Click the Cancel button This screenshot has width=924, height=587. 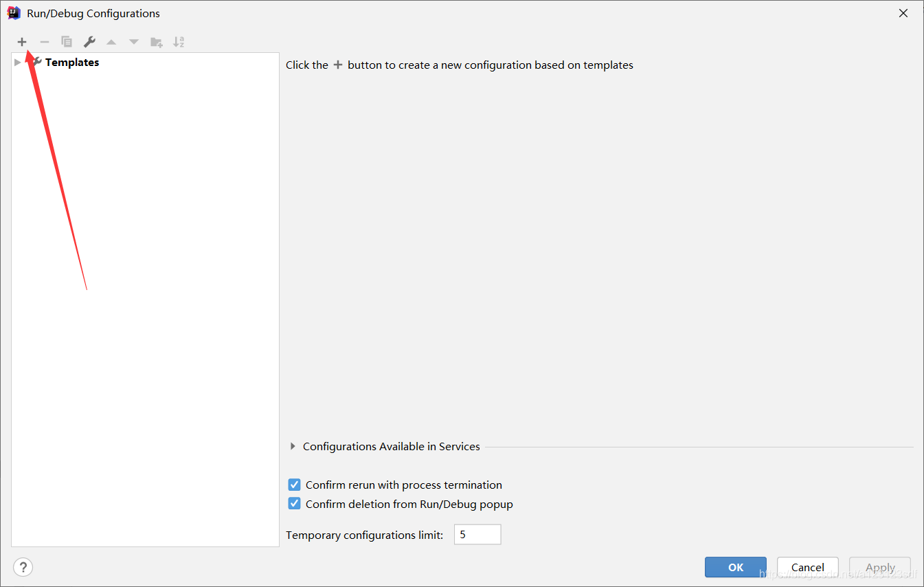pos(808,567)
